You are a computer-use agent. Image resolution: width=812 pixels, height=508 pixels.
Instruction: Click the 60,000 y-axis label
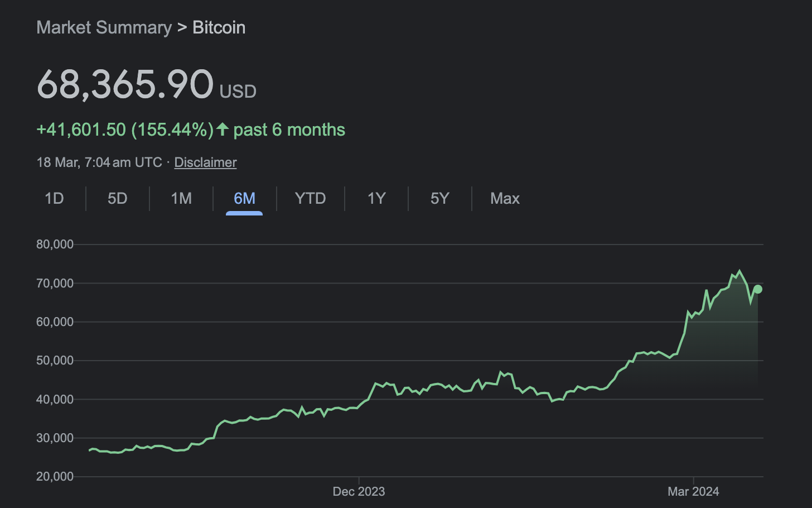55,322
